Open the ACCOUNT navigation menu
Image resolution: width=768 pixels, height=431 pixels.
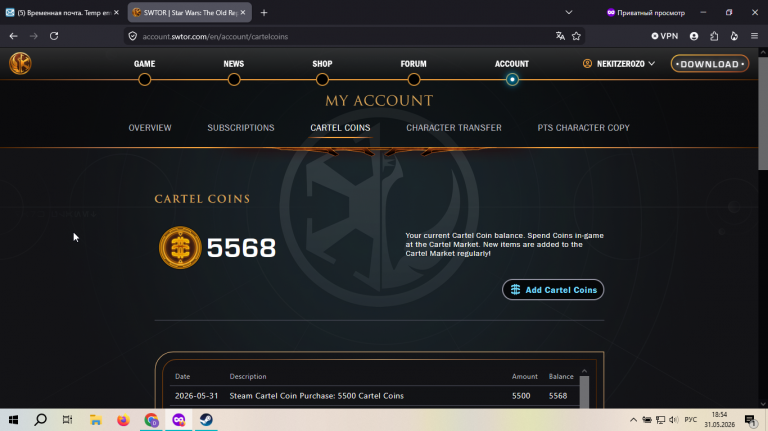click(x=512, y=64)
